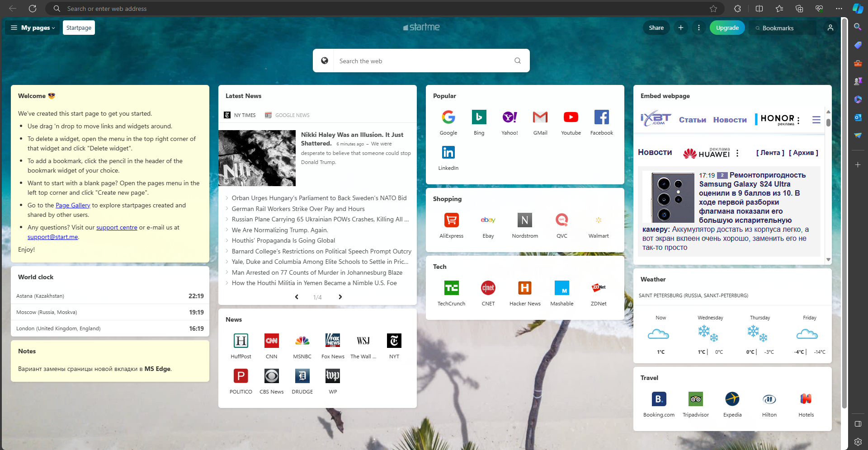868x450 pixels.
Task: Open the LinkedIn bookmark icon
Action: pos(448,153)
